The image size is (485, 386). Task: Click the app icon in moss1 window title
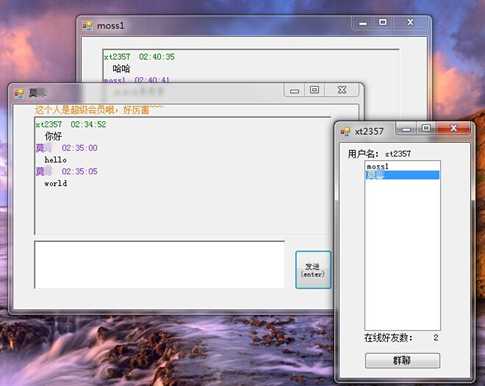[x=88, y=26]
